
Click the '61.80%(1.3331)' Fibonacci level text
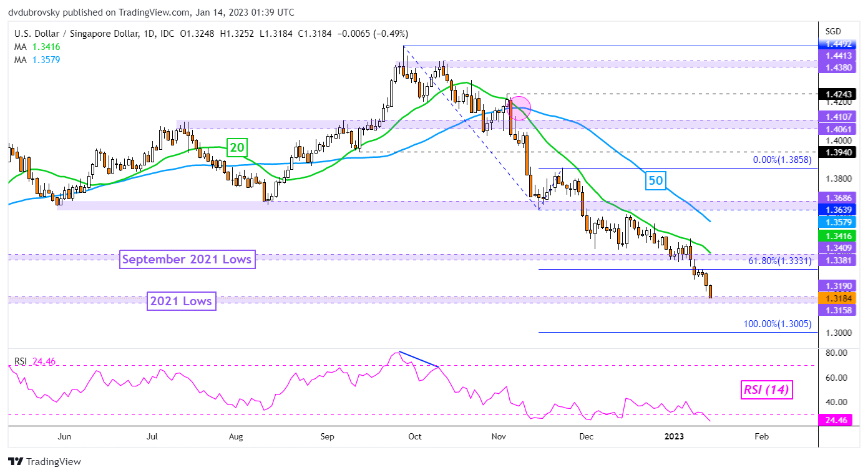pyautogui.click(x=779, y=261)
